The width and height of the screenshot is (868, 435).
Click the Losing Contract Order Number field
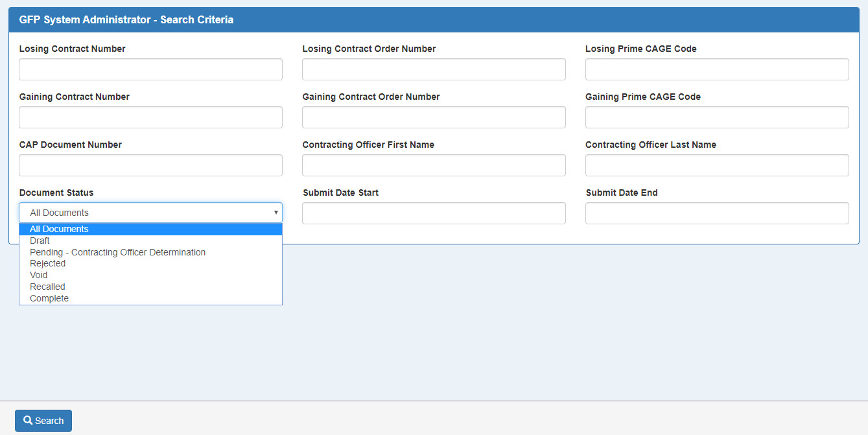click(x=434, y=69)
